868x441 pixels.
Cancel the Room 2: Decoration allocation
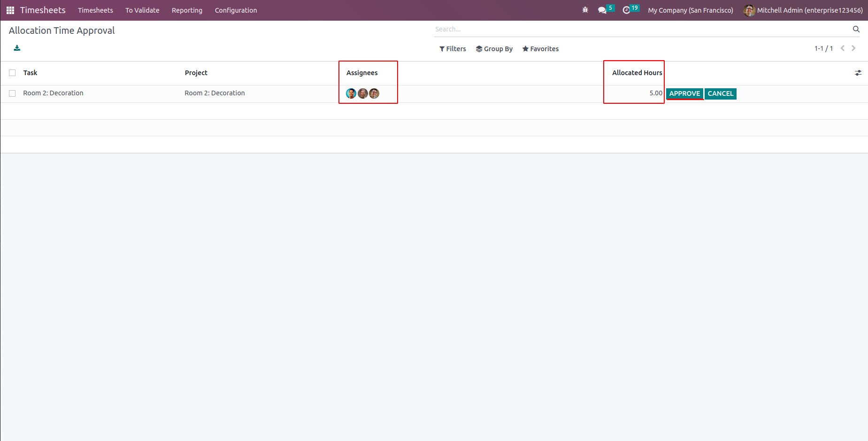721,93
